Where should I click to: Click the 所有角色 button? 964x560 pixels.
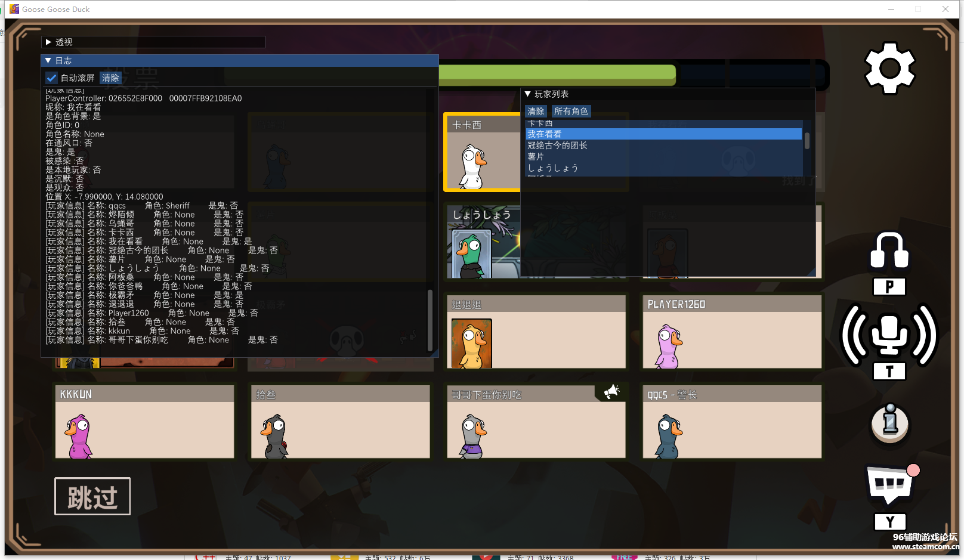[571, 111]
